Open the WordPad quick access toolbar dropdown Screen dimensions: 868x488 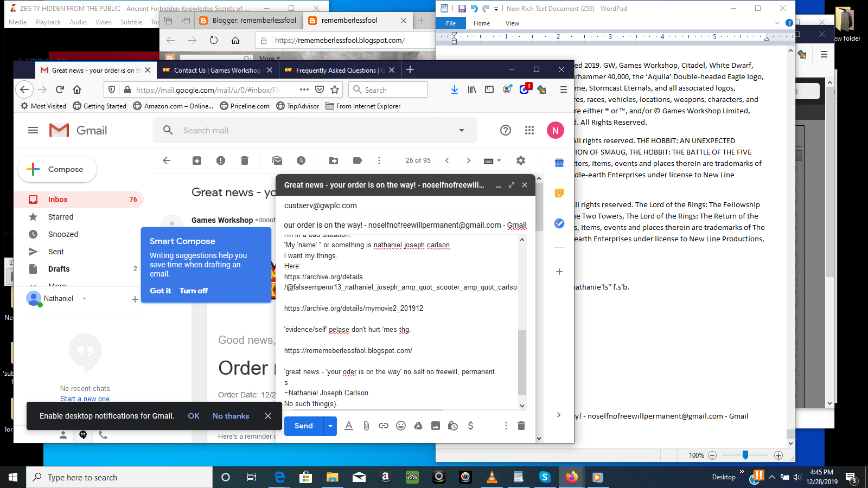496,9
